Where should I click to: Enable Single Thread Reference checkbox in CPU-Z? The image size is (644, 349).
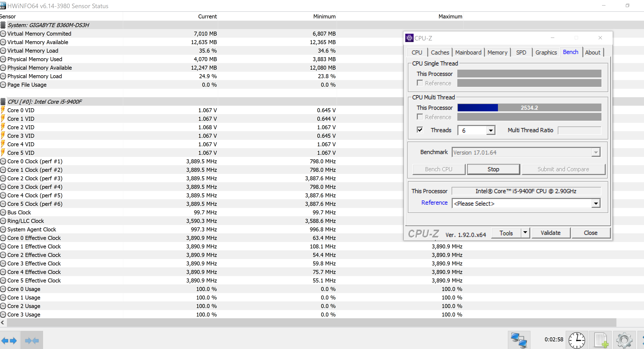coord(420,83)
